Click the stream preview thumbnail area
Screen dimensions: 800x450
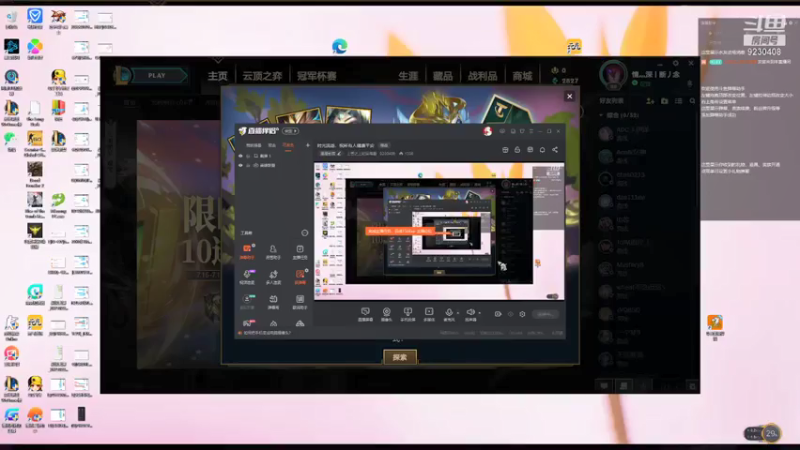click(439, 231)
